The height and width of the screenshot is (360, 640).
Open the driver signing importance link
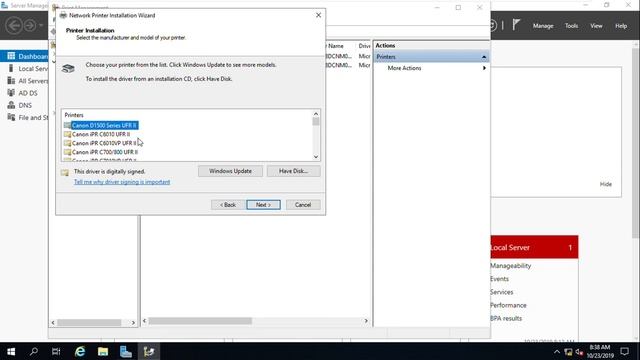click(122, 182)
